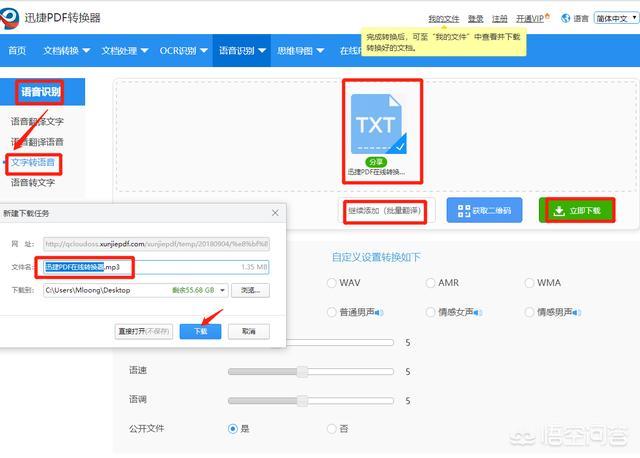Expand the 思维导图 menu
Screen dimensions: 640x458
point(300,51)
